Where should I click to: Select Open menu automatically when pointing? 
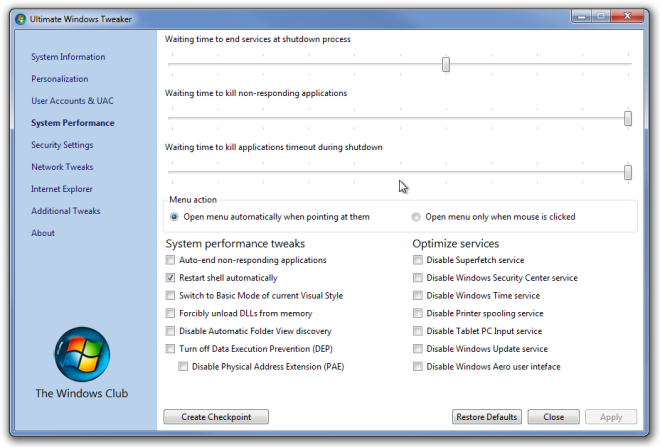click(174, 217)
